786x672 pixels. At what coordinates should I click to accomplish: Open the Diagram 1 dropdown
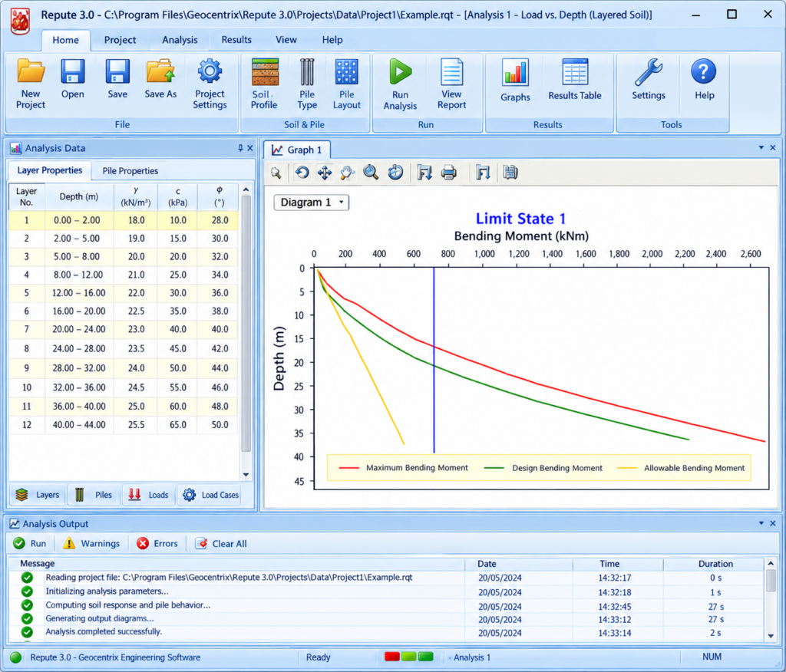pyautogui.click(x=312, y=203)
